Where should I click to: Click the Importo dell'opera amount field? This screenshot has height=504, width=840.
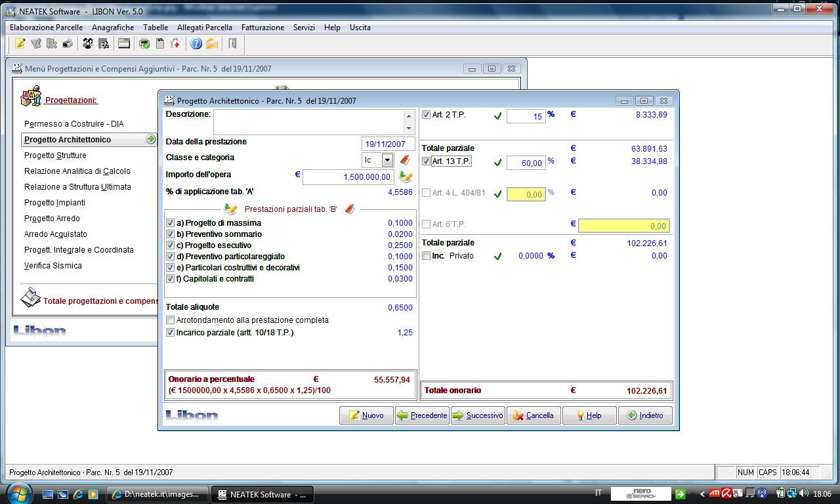click(x=348, y=177)
